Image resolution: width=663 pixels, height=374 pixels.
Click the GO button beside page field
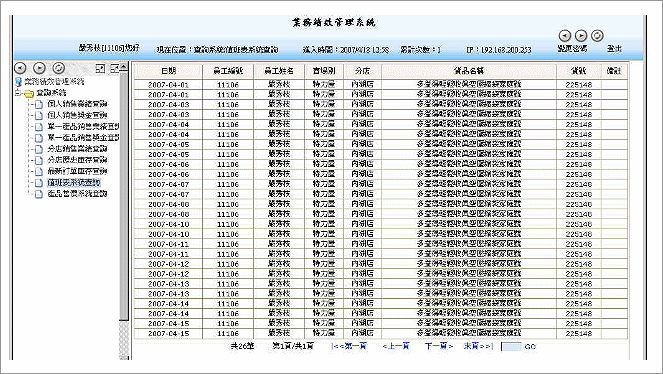[530, 347]
